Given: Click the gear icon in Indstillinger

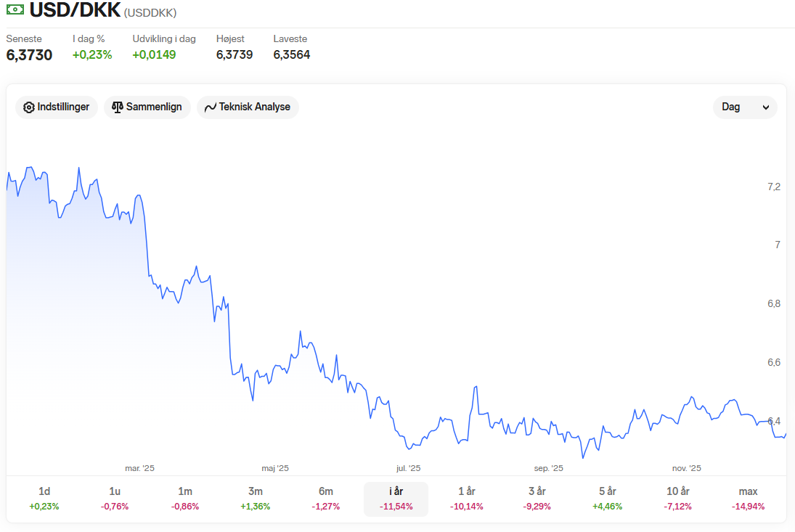Looking at the screenshot, I should [29, 107].
